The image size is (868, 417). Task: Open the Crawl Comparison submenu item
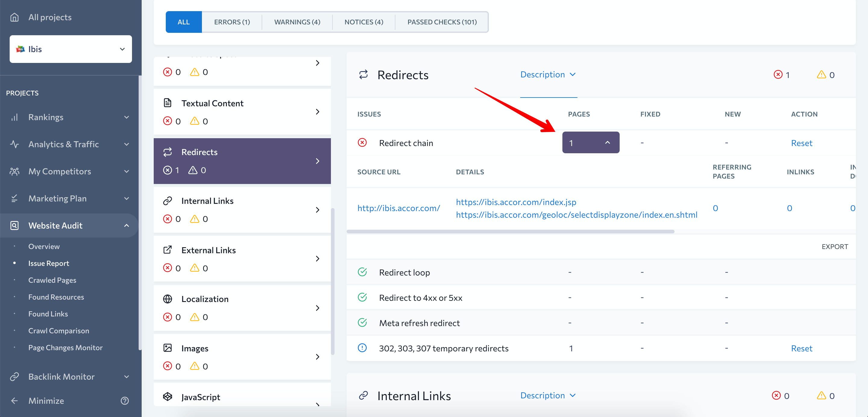[59, 331]
